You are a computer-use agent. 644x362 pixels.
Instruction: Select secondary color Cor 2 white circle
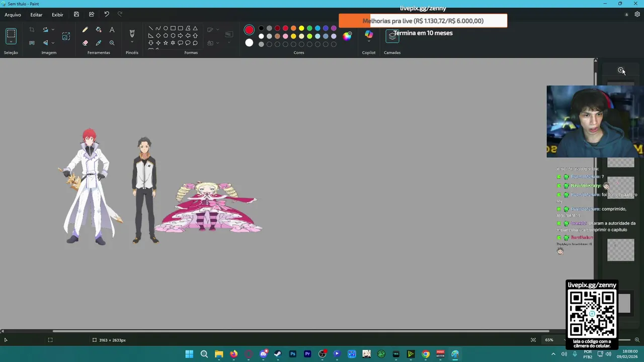(x=249, y=43)
